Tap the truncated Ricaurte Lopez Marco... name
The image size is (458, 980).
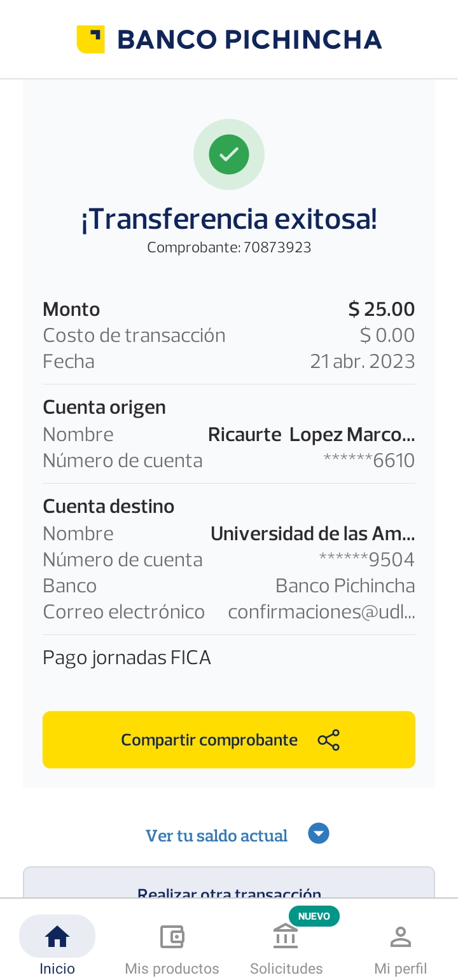[311, 434]
